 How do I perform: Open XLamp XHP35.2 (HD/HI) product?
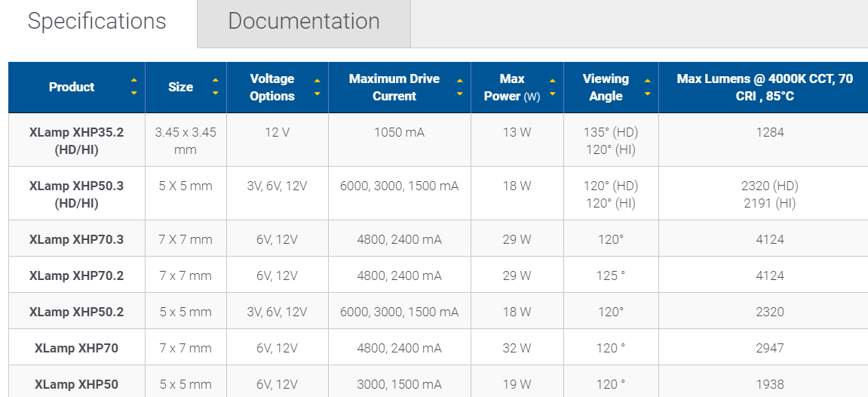tap(76, 140)
